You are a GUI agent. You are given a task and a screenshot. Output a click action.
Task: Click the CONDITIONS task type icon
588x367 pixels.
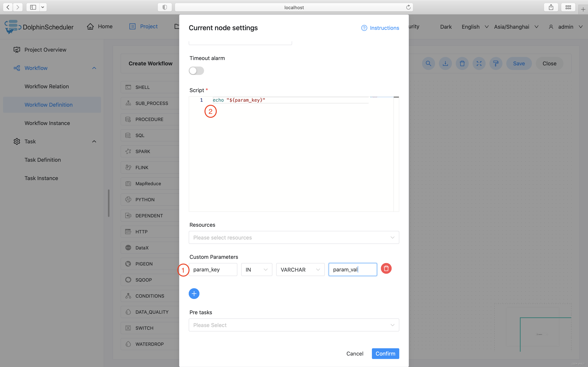click(128, 296)
